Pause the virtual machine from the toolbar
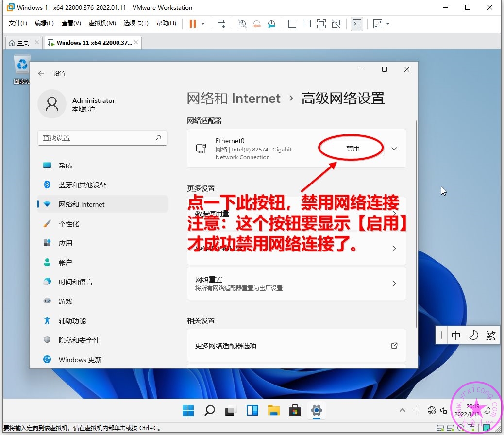This screenshot has height=435, width=504. coord(193,23)
